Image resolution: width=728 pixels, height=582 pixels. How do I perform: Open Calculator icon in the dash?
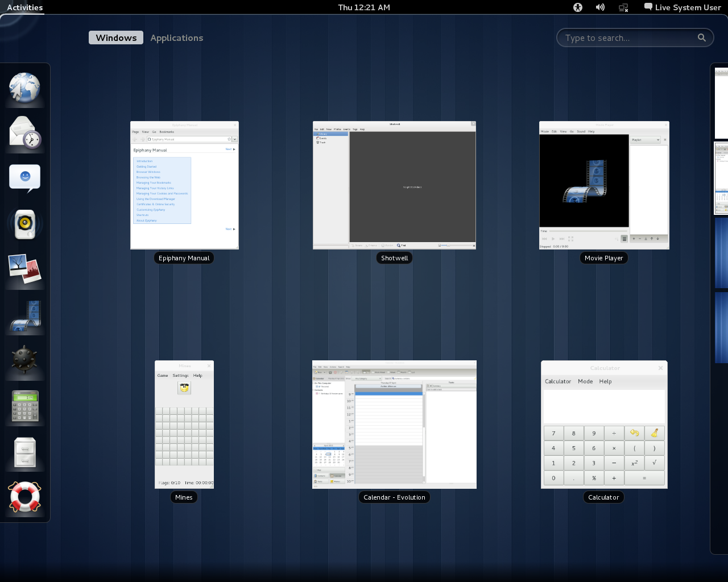point(25,406)
